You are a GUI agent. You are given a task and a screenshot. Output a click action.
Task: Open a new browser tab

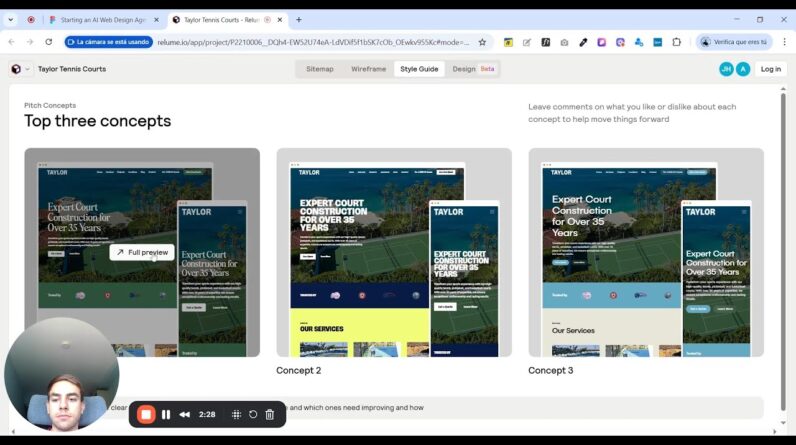tap(299, 19)
